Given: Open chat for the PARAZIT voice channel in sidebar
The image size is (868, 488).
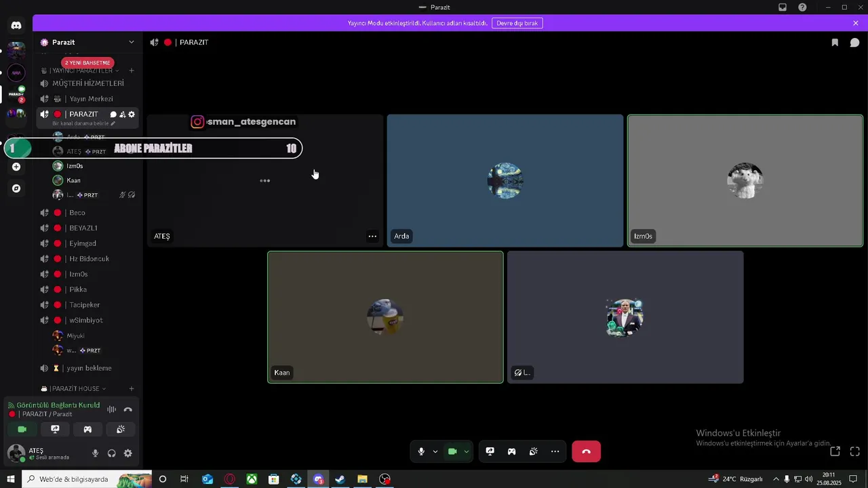Looking at the screenshot, I should point(113,115).
